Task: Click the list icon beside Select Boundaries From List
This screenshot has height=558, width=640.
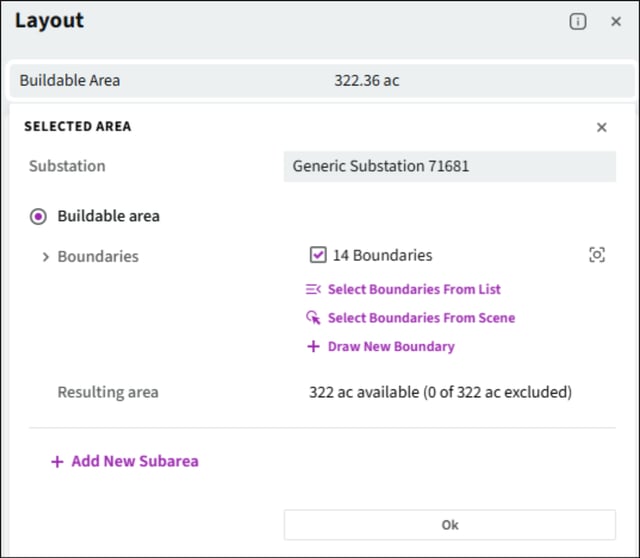Action: (313, 289)
